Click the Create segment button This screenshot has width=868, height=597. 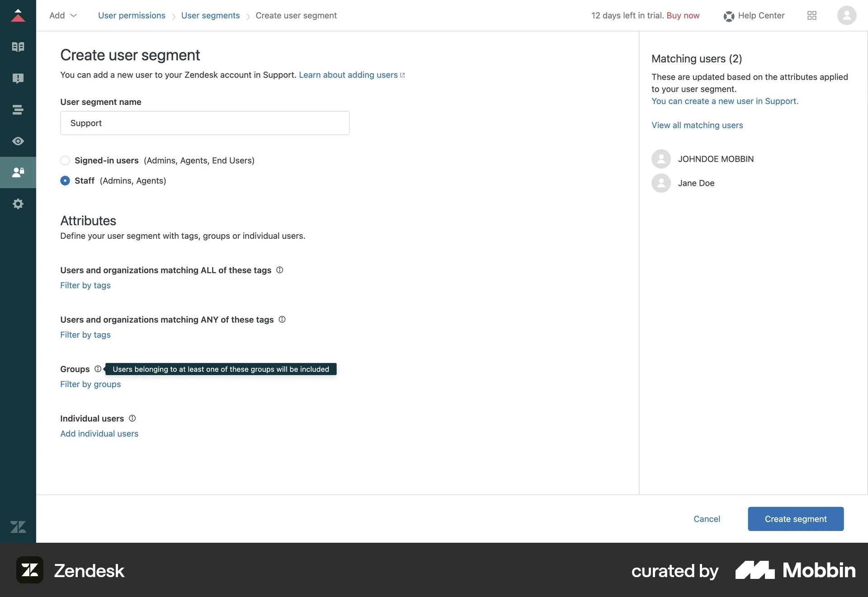[x=795, y=519]
